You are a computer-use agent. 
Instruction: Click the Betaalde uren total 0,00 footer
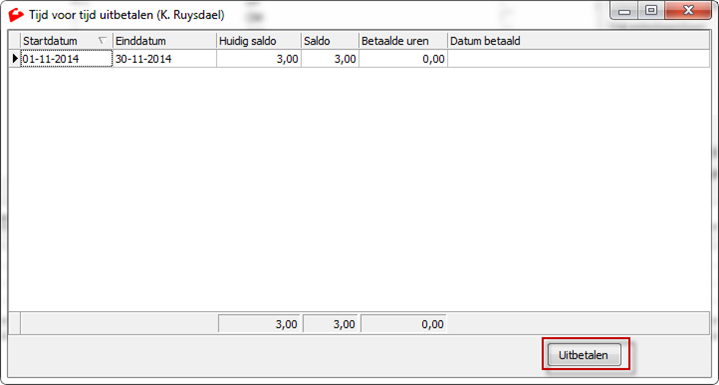(404, 324)
